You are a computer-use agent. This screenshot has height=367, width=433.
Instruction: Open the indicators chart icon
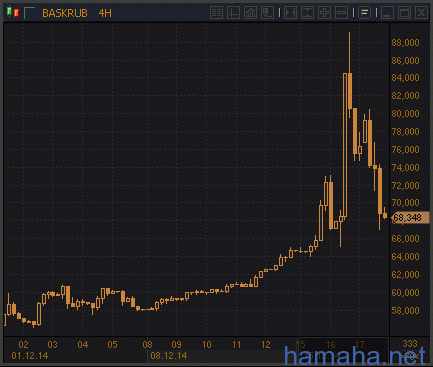[x=250, y=13]
